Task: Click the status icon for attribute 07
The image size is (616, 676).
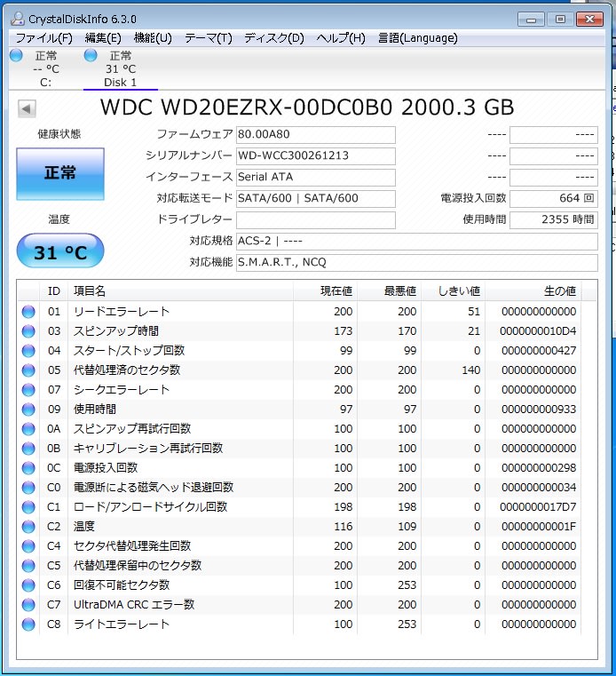Action: click(x=28, y=390)
